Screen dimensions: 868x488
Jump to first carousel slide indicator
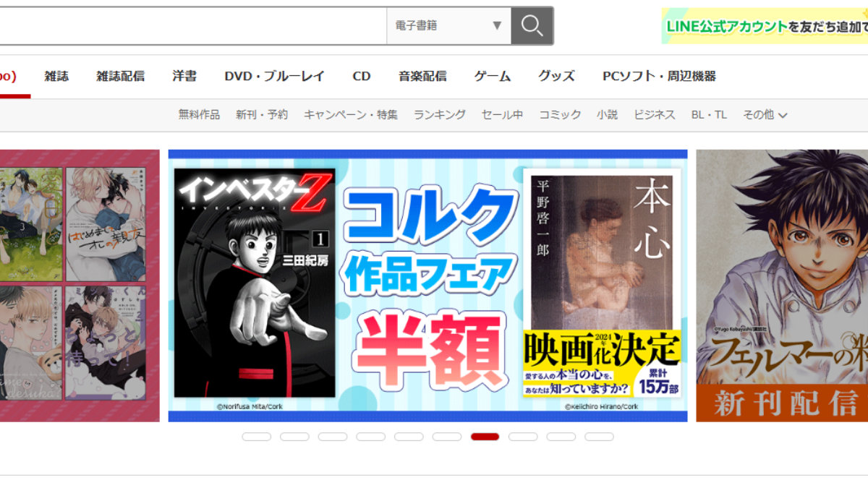(257, 437)
